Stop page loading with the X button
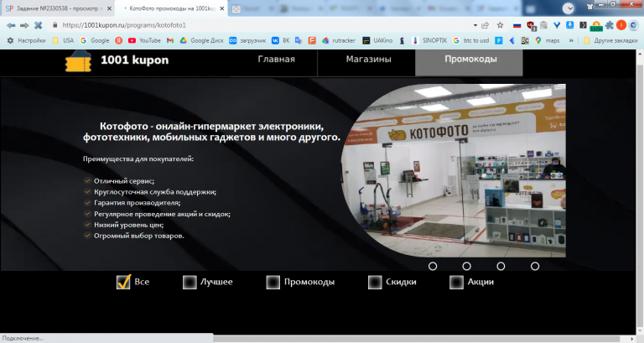This screenshot has width=644, height=343. pos(39,25)
